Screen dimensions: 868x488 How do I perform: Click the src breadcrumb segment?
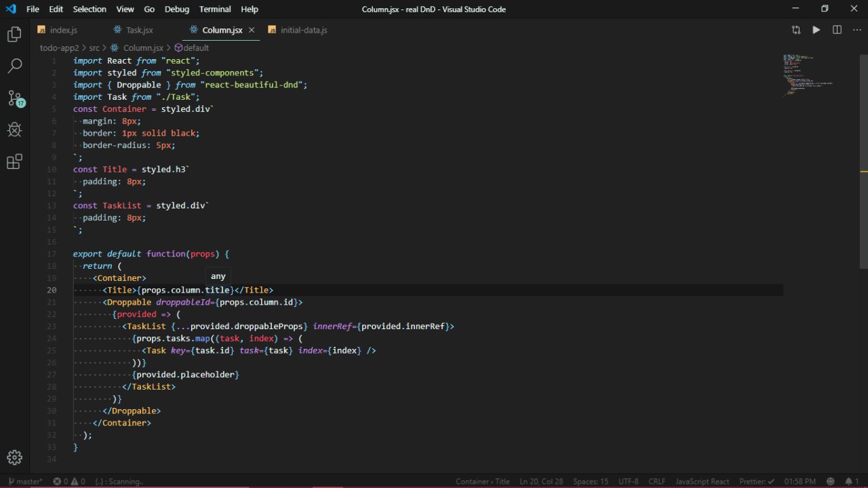click(94, 48)
